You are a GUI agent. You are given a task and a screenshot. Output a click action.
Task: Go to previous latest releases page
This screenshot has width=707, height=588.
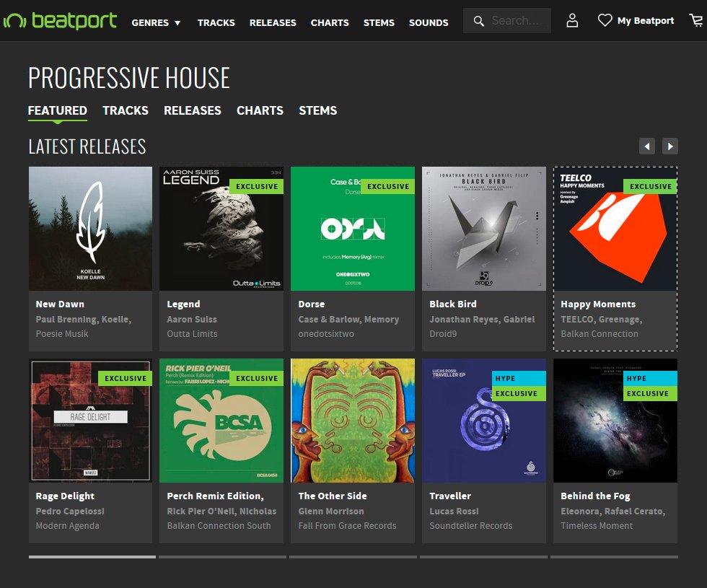647,146
